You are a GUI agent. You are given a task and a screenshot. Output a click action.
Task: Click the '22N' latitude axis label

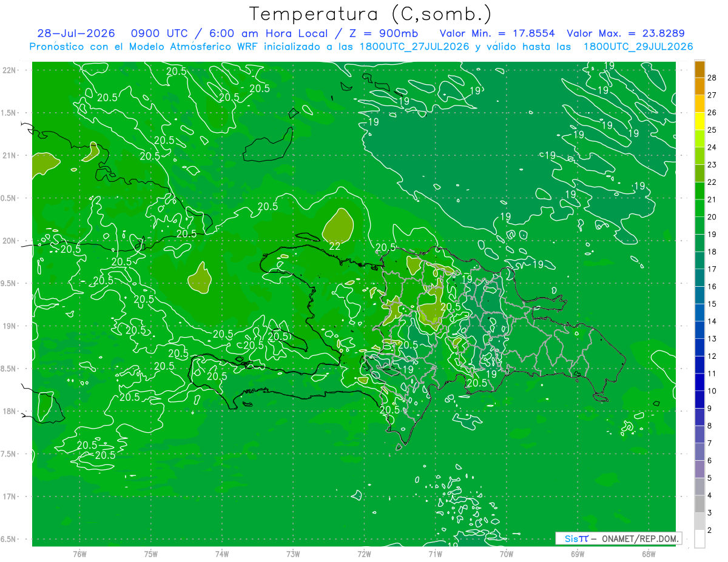pyautogui.click(x=8, y=70)
